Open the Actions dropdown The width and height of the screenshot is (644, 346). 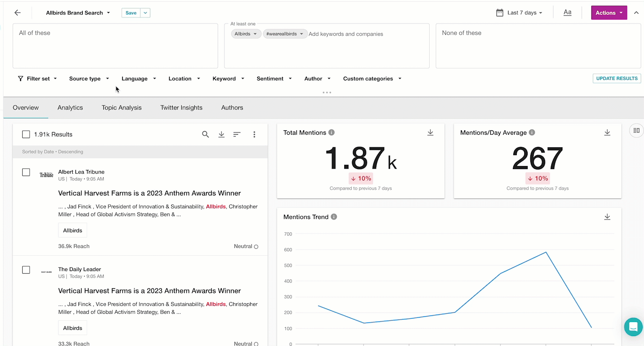(609, 13)
